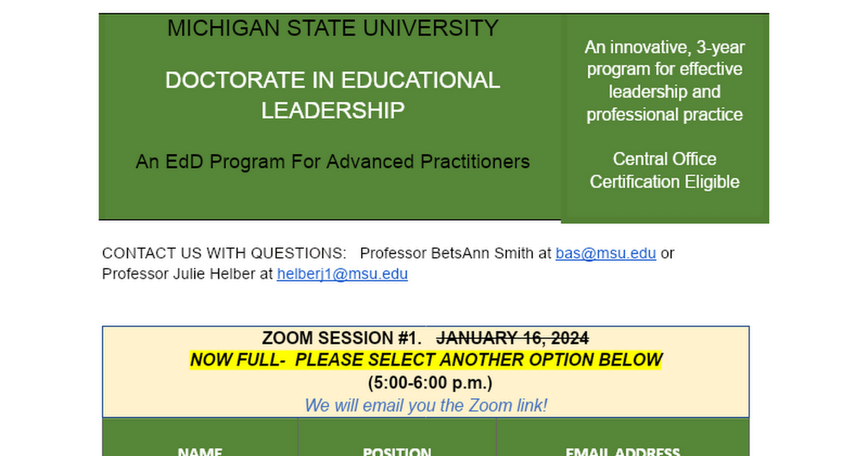Click the highlighted NOW FULL notice
The image size is (868, 456).
point(425,360)
